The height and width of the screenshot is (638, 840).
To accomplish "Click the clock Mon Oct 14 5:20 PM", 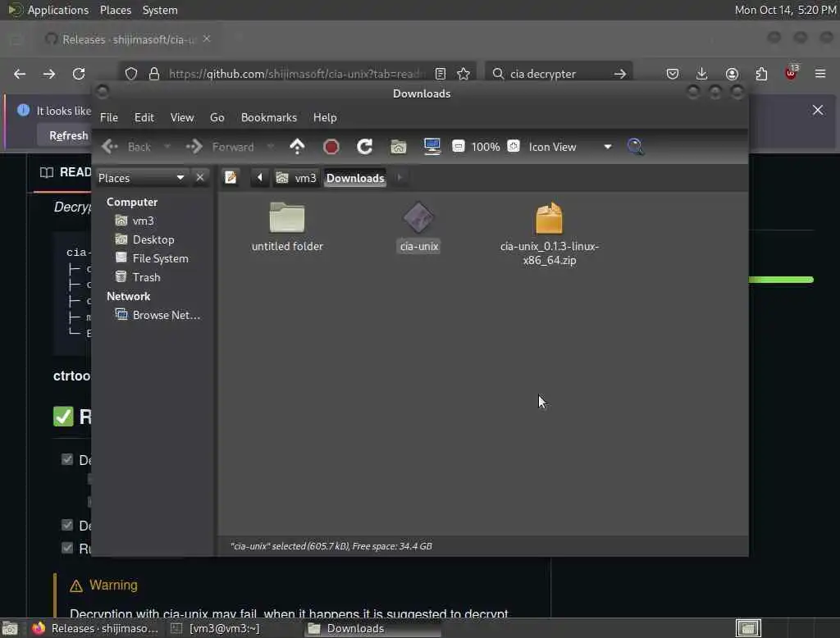I will pos(785,10).
